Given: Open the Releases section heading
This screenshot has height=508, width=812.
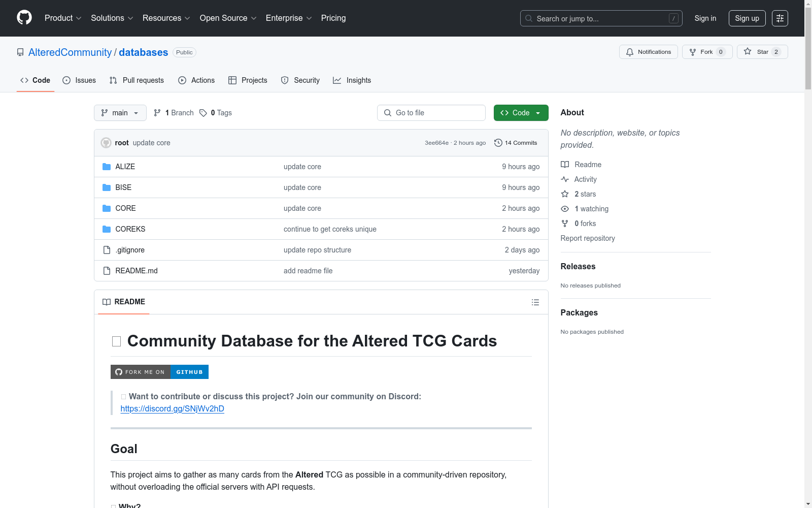Looking at the screenshot, I should point(578,266).
